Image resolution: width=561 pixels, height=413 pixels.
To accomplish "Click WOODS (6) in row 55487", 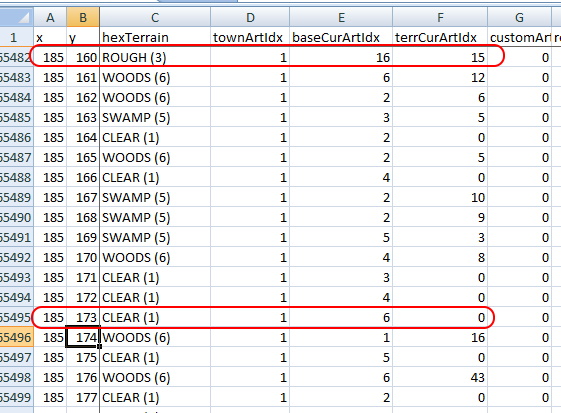I will click(x=155, y=157).
